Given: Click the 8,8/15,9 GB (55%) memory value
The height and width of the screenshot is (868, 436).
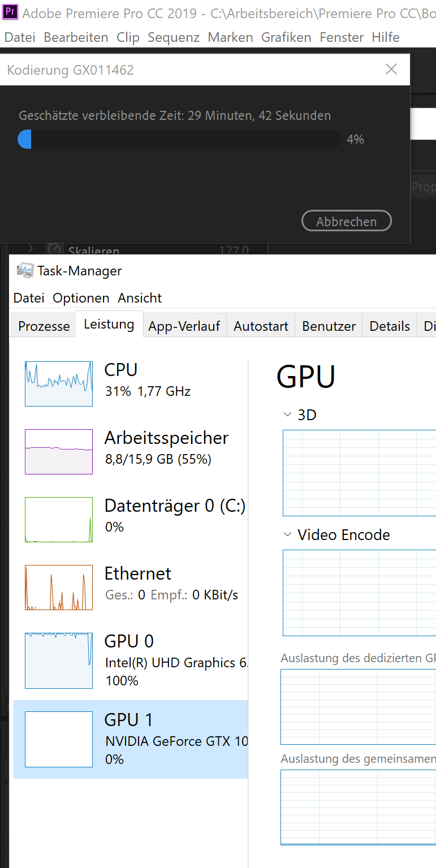Looking at the screenshot, I should pyautogui.click(x=158, y=459).
